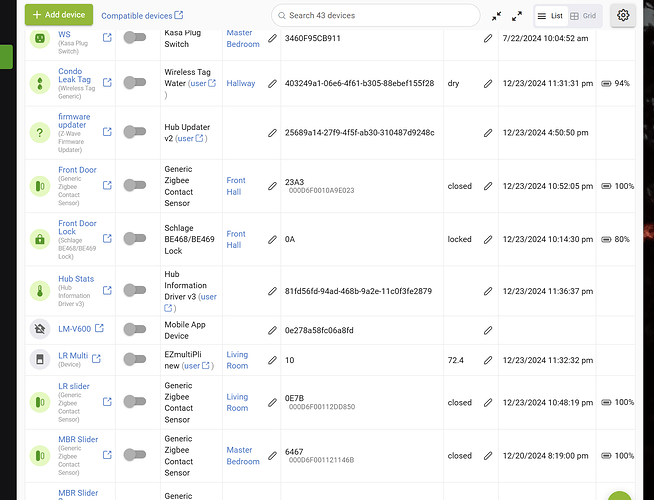Open user driver link for EZmultiPli new
This screenshot has height=500, width=654.
(197, 366)
